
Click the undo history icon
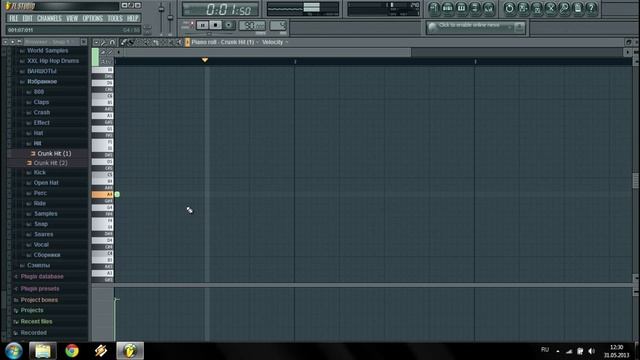(x=509, y=9)
